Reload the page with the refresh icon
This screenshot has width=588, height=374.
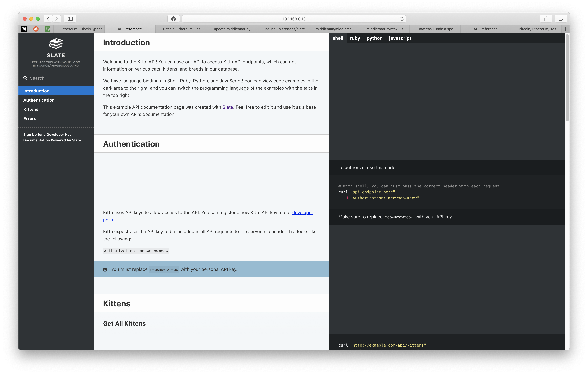tap(402, 19)
